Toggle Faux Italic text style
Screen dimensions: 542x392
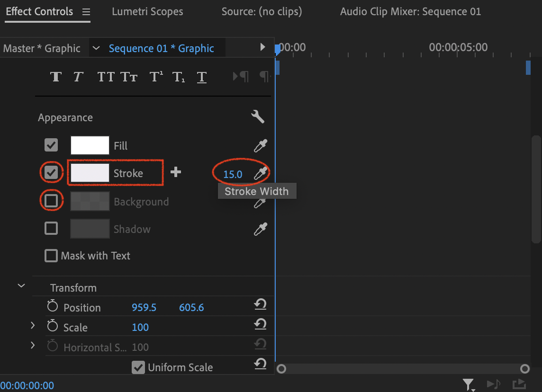tap(79, 77)
